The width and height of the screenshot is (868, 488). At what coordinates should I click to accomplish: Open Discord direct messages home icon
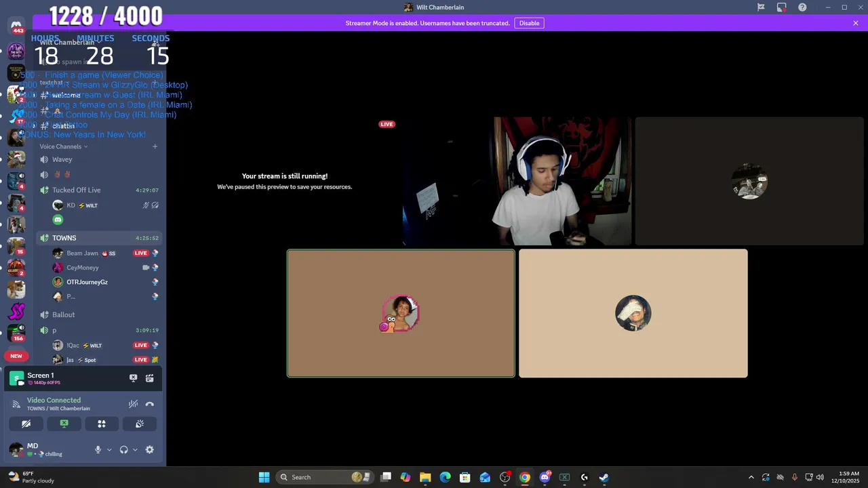click(16, 25)
